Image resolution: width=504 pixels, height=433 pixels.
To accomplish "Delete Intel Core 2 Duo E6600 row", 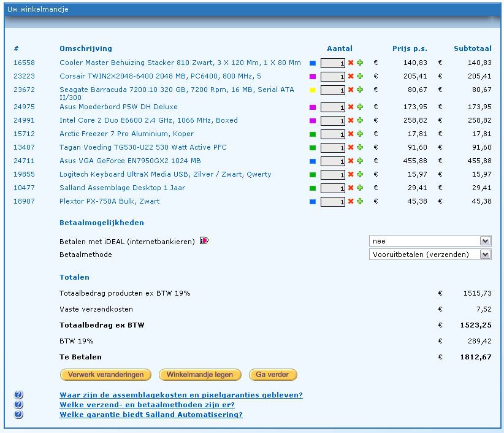I will (x=351, y=120).
